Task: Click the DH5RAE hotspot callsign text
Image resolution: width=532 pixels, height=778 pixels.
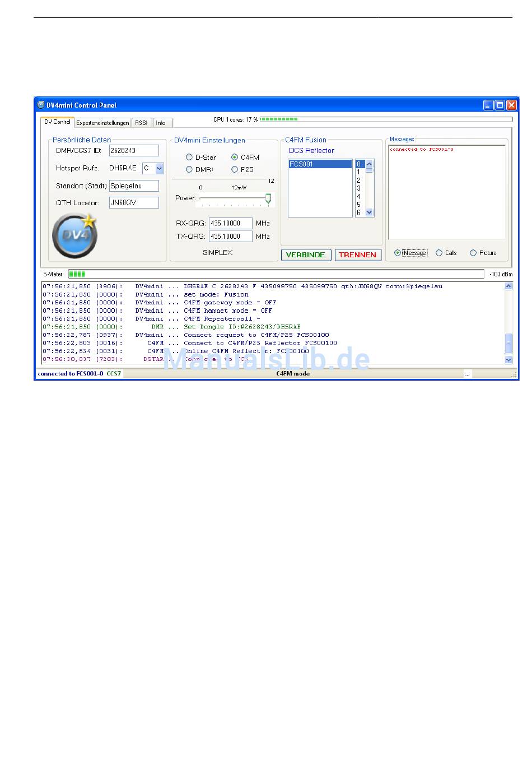Action: click(123, 168)
